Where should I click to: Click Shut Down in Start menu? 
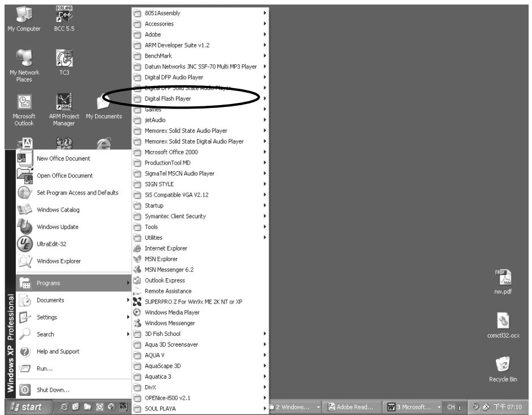pyautogui.click(x=74, y=390)
